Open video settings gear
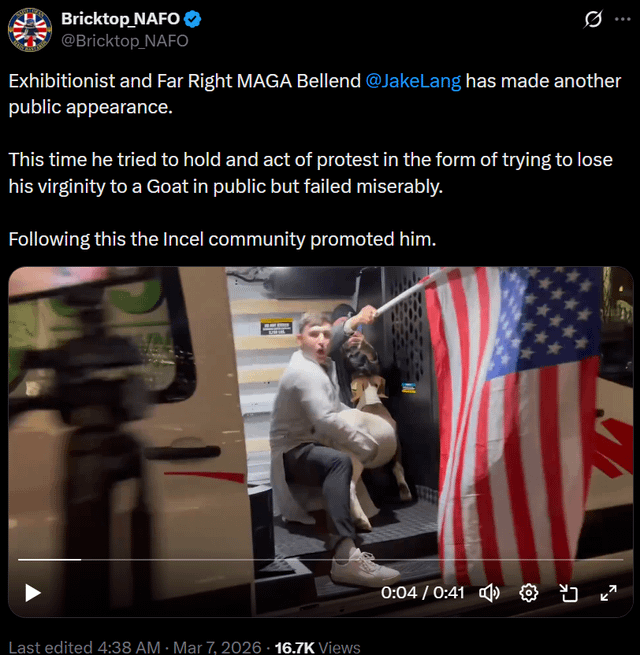This screenshot has width=640, height=655. (x=528, y=593)
